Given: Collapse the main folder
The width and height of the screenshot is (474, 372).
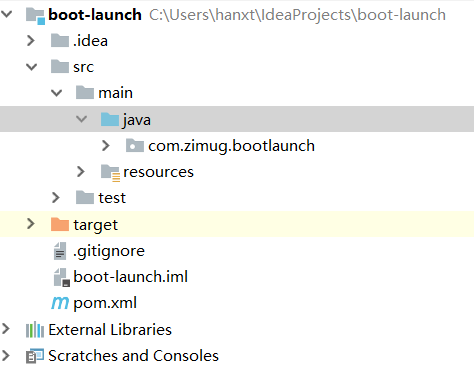Looking at the screenshot, I should click(56, 93).
